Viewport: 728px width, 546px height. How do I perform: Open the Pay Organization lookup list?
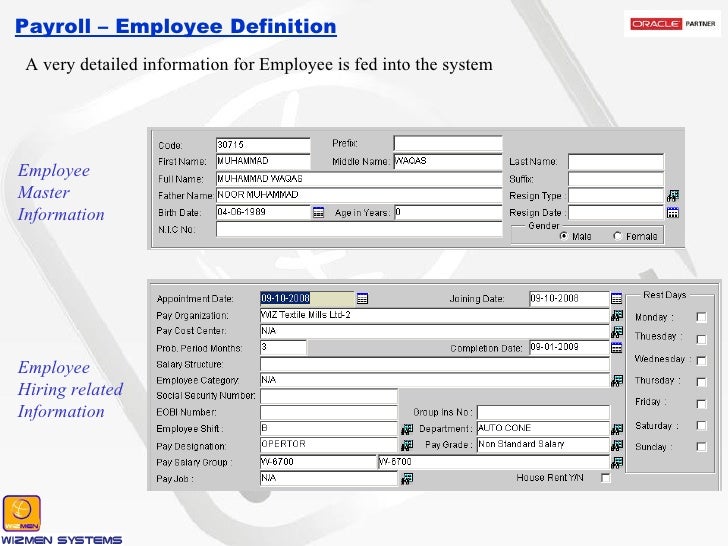pyautogui.click(x=617, y=316)
